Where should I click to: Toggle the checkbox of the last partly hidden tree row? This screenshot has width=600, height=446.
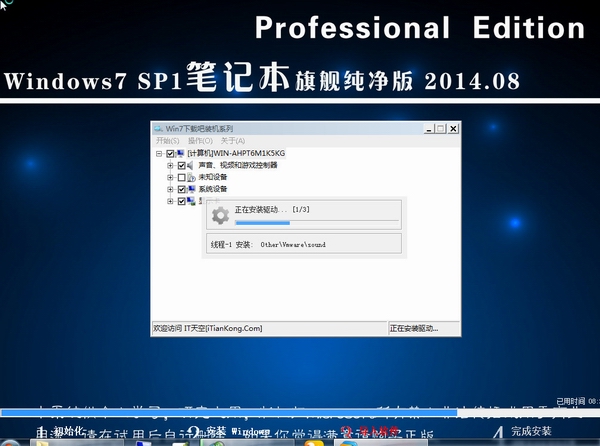(x=182, y=201)
